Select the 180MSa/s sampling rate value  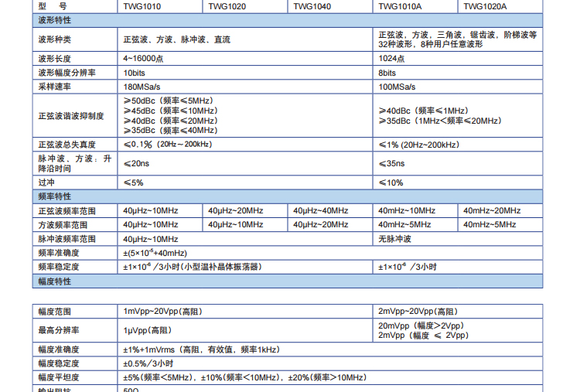point(142,87)
